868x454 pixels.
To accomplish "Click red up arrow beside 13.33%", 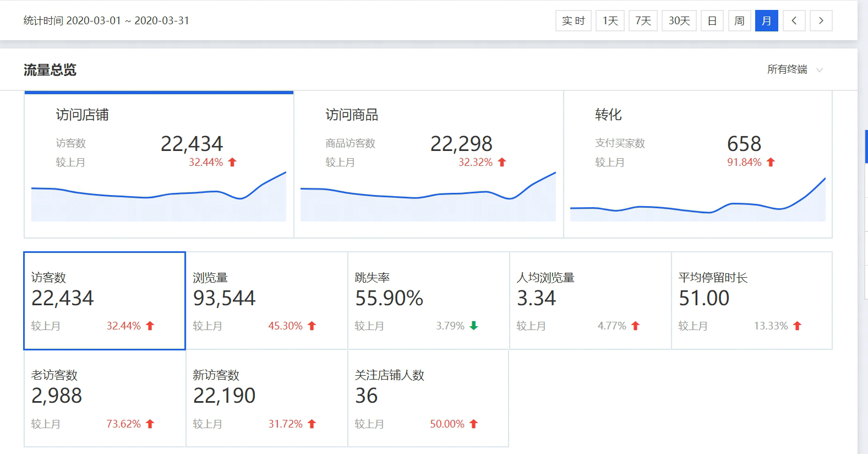I will tap(797, 326).
